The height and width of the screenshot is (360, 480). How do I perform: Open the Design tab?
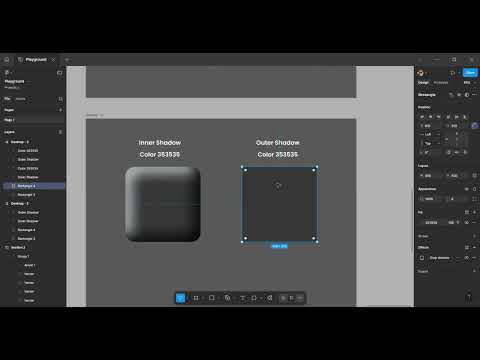click(423, 82)
